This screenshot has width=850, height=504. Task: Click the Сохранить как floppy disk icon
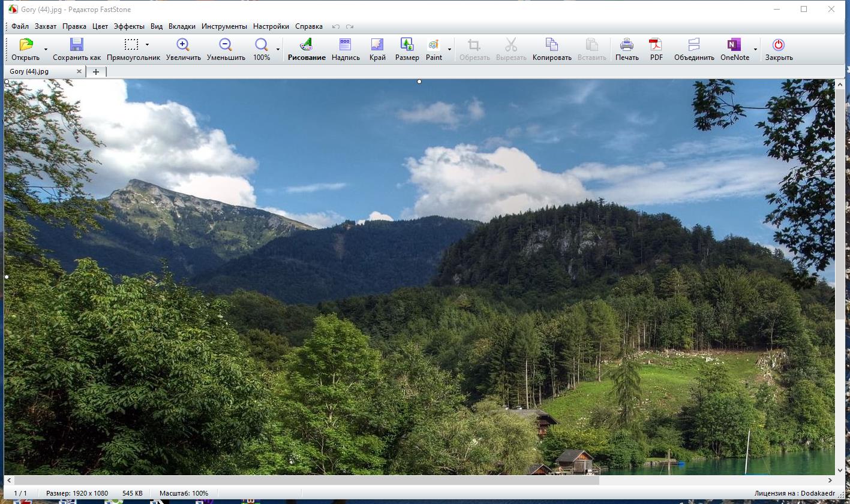[77, 46]
